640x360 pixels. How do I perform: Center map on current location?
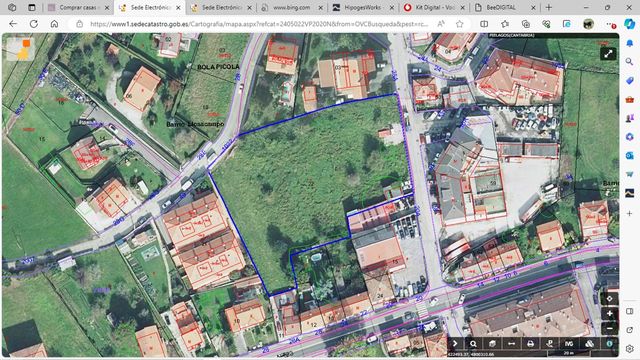[x=609, y=299]
